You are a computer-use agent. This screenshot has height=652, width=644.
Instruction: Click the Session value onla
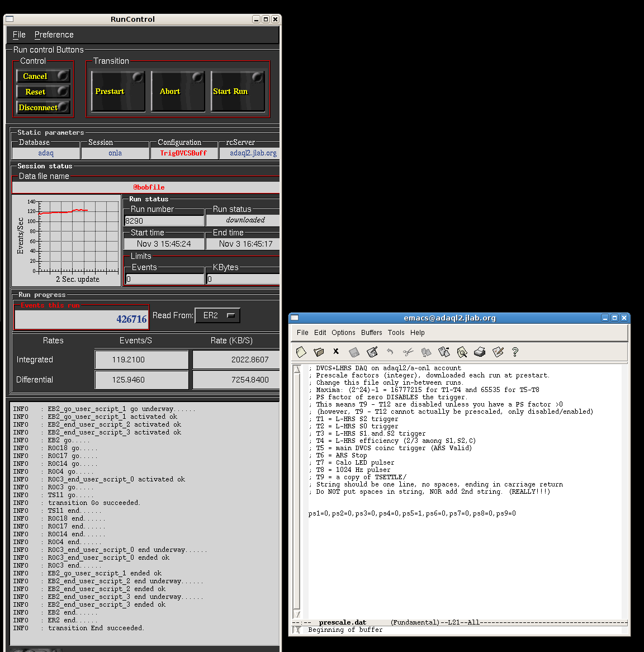coord(115,153)
